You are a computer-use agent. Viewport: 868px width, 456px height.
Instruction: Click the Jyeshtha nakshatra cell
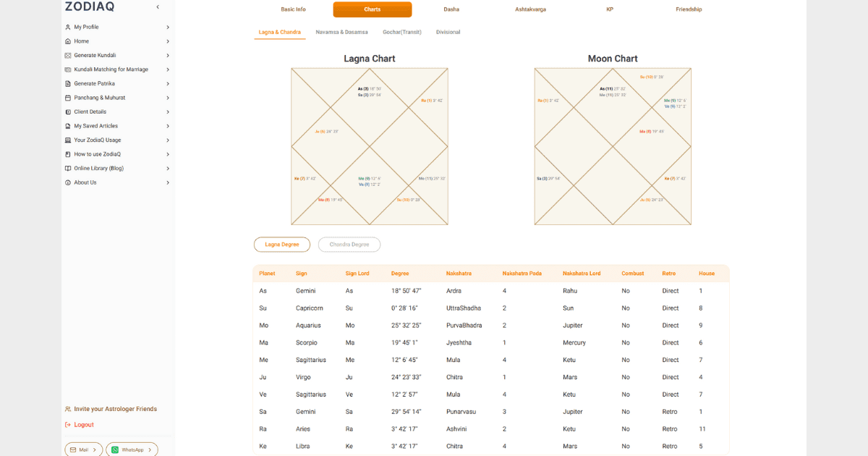(459, 343)
